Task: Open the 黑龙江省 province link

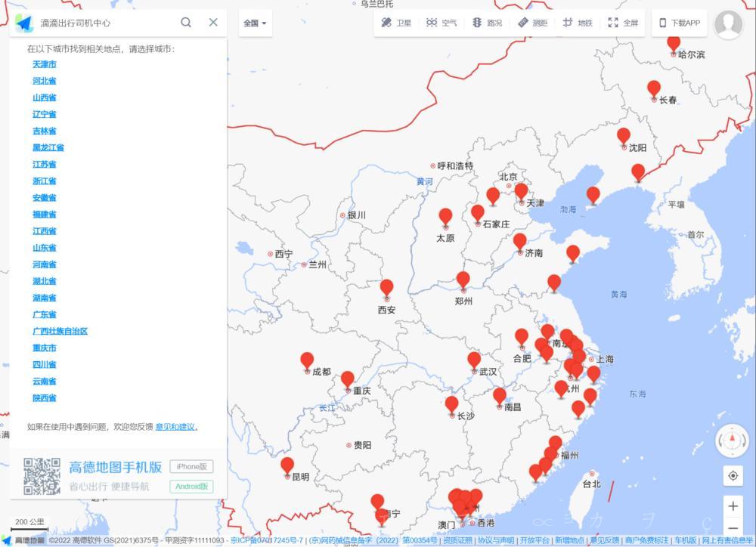Action: 48,147
